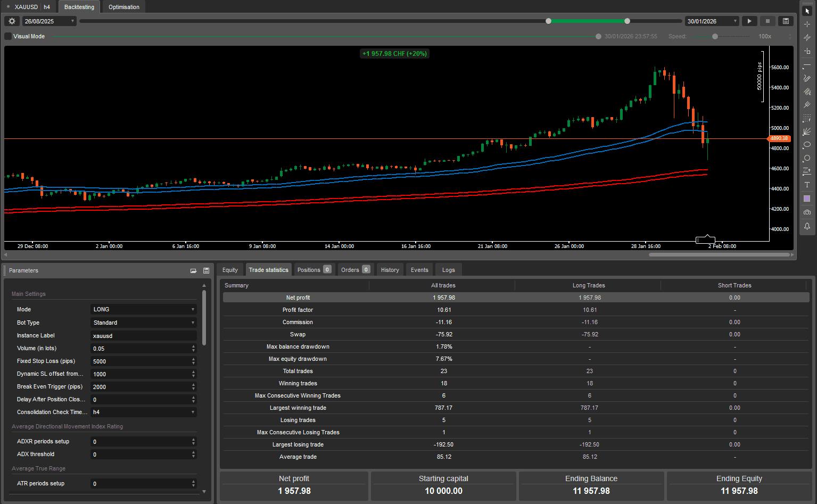Open price alerts via the bell icon

[807, 226]
